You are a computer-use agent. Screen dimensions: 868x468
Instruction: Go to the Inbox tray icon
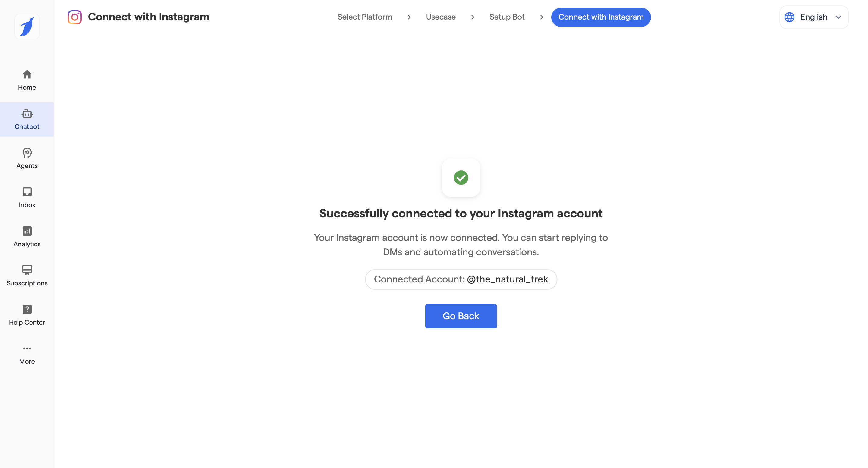(27, 192)
